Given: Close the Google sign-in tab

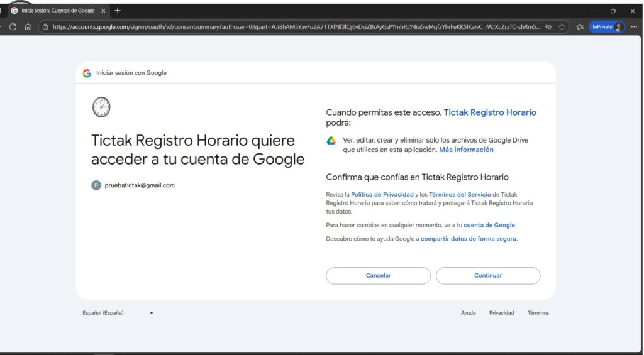Looking at the screenshot, I should [103, 11].
